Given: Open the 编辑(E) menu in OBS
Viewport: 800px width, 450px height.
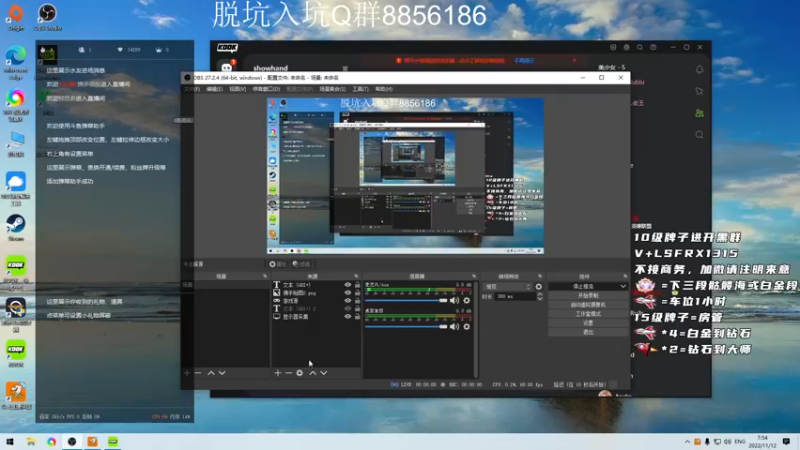Looking at the screenshot, I should click(214, 89).
